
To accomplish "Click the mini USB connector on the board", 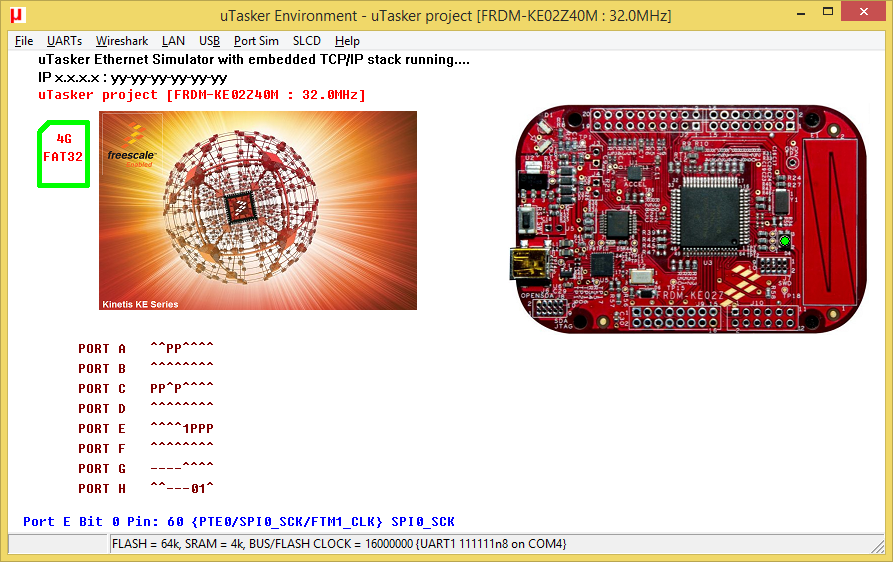I will click(530, 264).
